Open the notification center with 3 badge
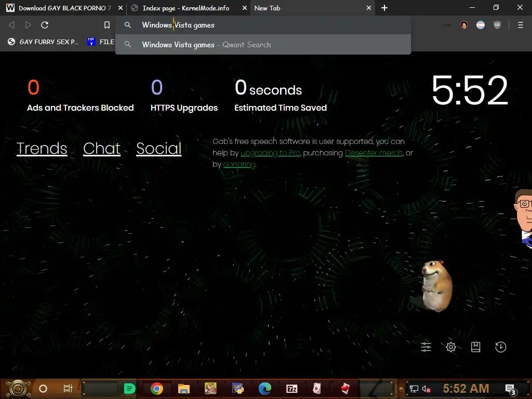Image resolution: width=532 pixels, height=399 pixels. [x=511, y=389]
